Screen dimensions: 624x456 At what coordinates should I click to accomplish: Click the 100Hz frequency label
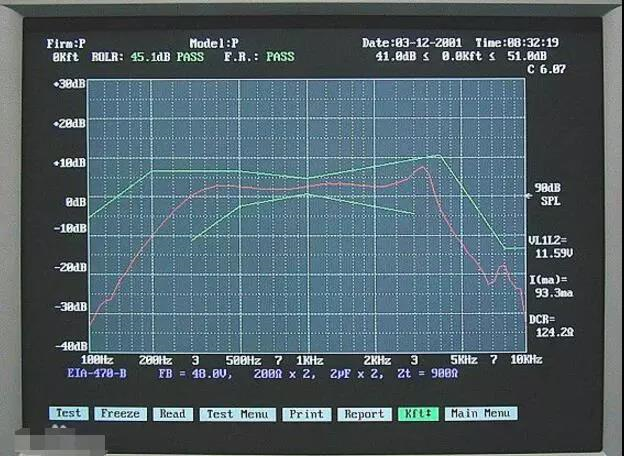97,360
